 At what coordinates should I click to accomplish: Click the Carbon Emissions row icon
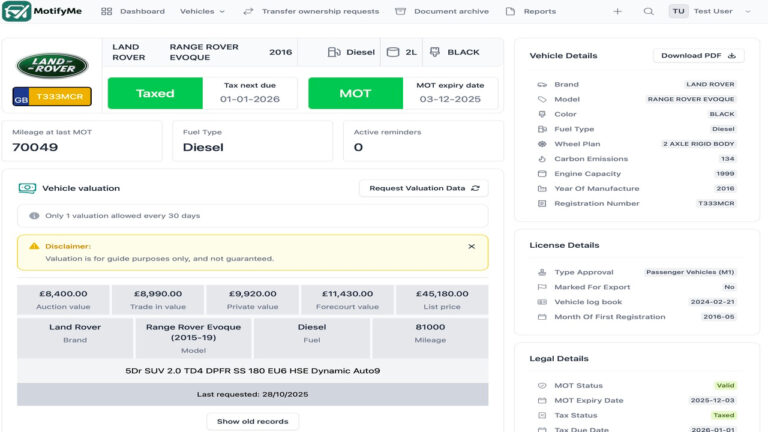(542, 159)
